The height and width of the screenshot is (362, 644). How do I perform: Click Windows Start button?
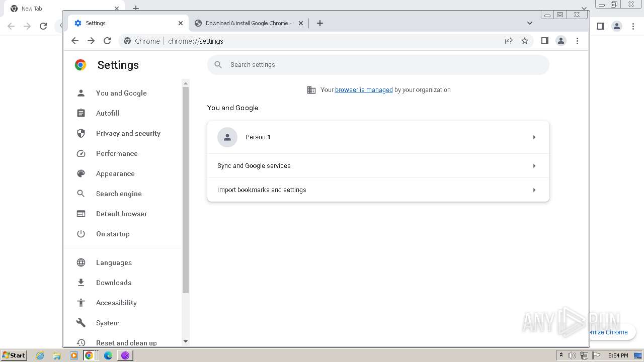coord(14,355)
